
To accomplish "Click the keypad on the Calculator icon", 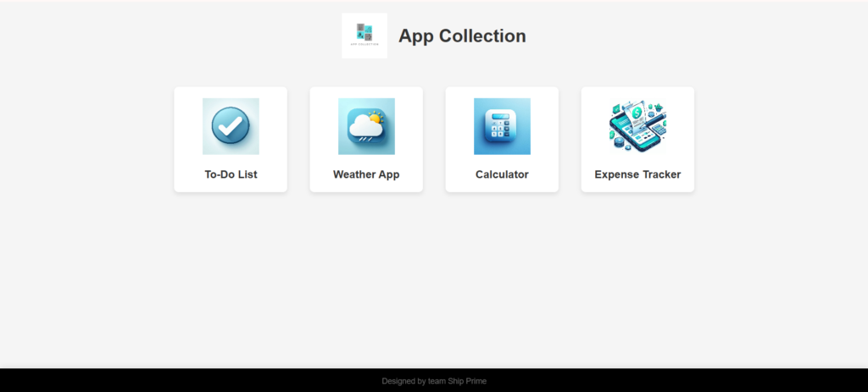I will 502,131.
